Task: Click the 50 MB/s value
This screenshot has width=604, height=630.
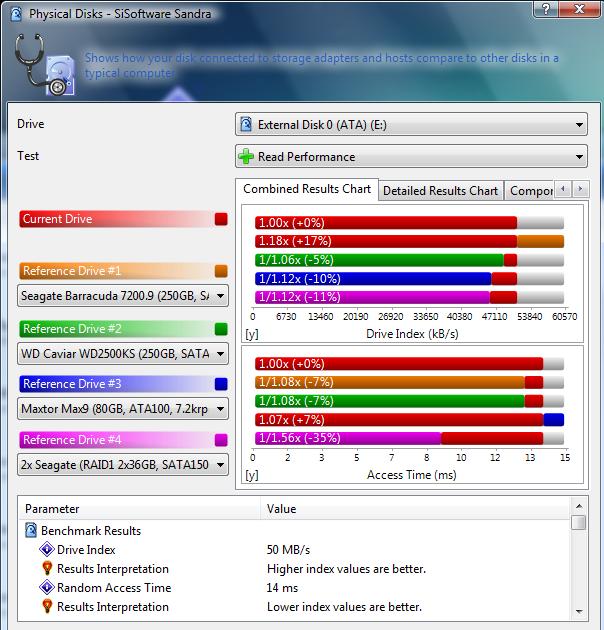Action: [288, 549]
